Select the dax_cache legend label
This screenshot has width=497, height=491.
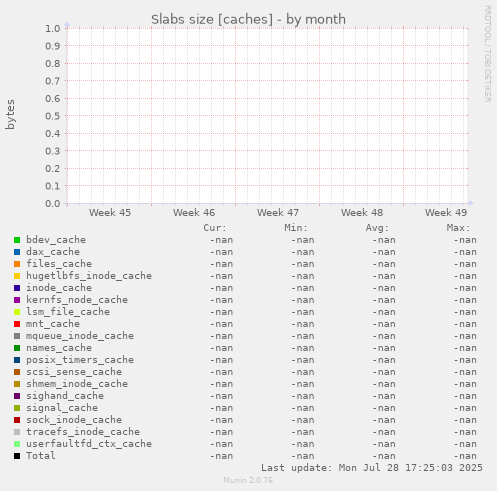(x=53, y=252)
